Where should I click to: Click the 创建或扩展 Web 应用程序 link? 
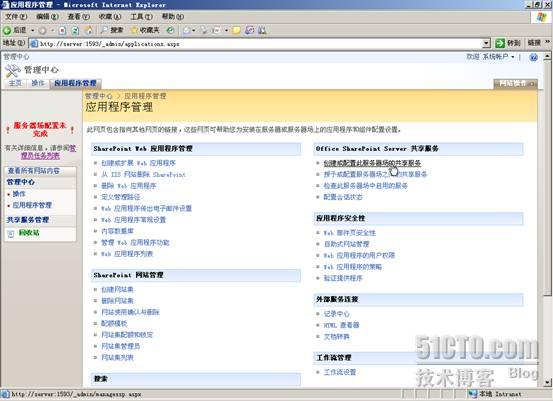(x=138, y=163)
